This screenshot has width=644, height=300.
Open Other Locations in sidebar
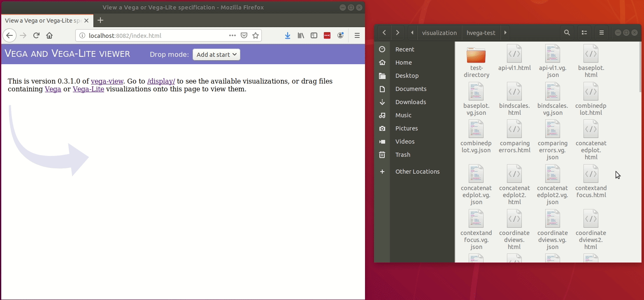click(x=414, y=172)
